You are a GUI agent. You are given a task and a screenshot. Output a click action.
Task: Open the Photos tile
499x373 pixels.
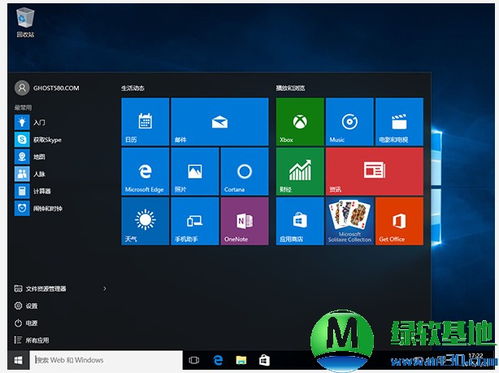195,171
